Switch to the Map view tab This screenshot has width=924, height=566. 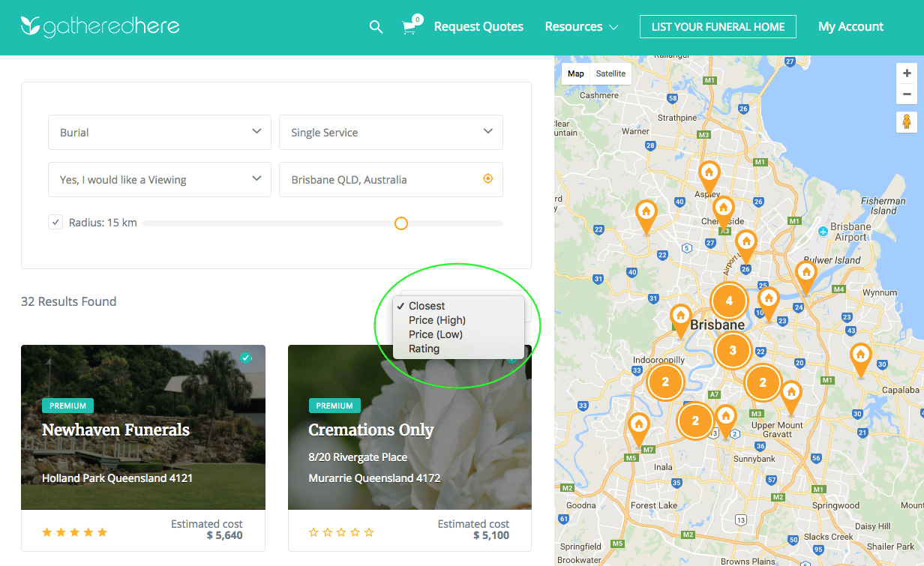click(576, 73)
